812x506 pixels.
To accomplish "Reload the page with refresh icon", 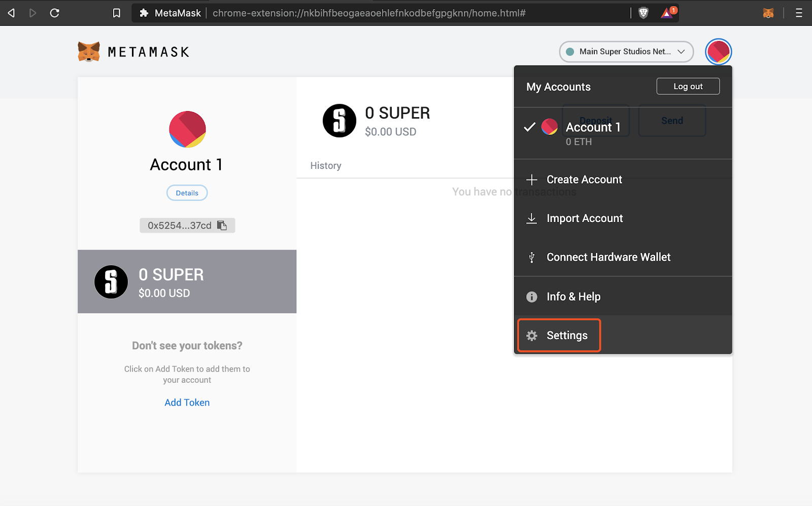I will coord(55,13).
